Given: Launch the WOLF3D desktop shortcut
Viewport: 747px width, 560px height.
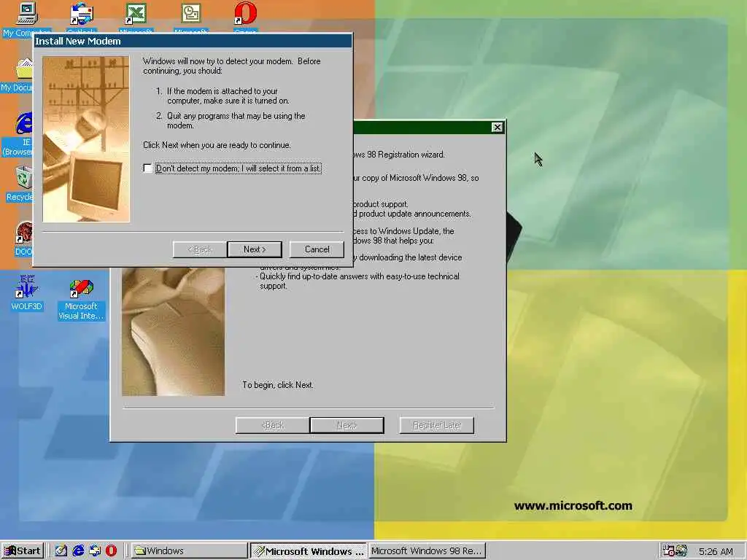Looking at the screenshot, I should (x=27, y=287).
